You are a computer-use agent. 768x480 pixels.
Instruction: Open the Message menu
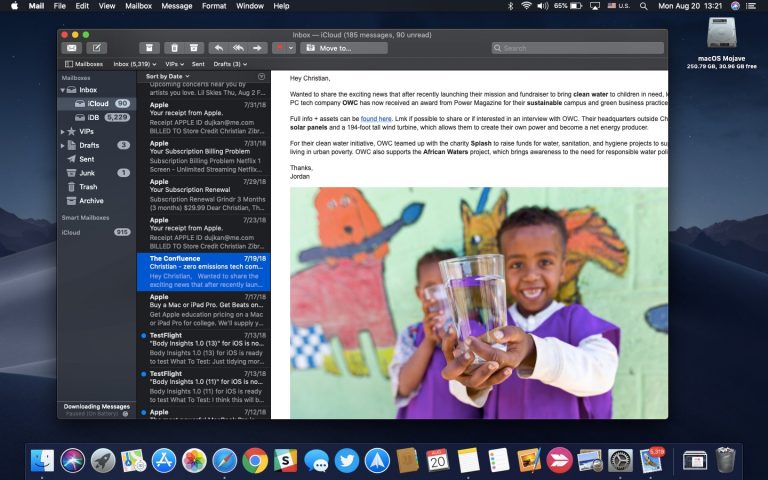point(177,6)
